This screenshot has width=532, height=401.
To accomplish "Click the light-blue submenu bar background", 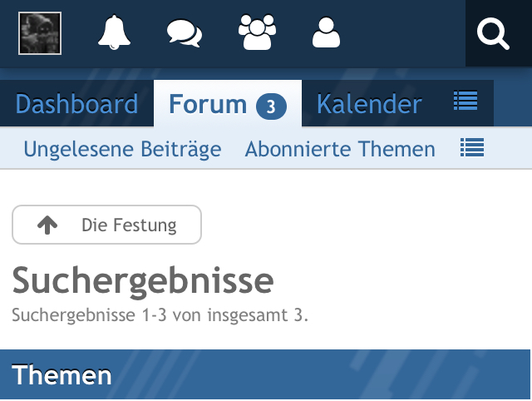I will tap(509, 149).
